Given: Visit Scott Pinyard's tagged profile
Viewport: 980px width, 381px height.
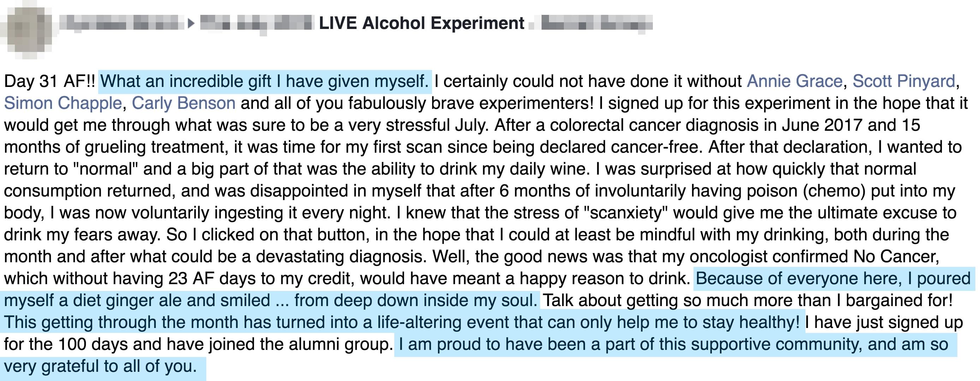Looking at the screenshot, I should click(904, 81).
